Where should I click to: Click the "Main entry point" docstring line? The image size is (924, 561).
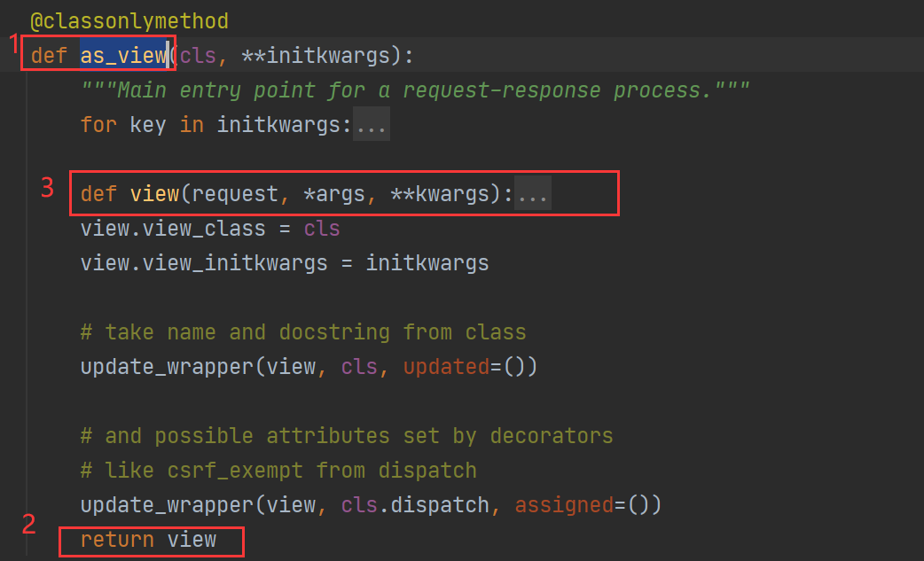[415, 90]
